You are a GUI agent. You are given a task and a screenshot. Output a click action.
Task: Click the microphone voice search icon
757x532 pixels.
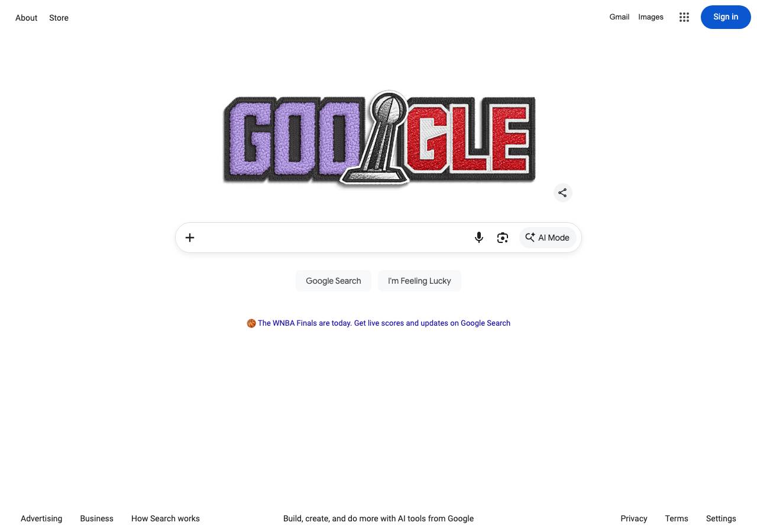[x=479, y=238]
